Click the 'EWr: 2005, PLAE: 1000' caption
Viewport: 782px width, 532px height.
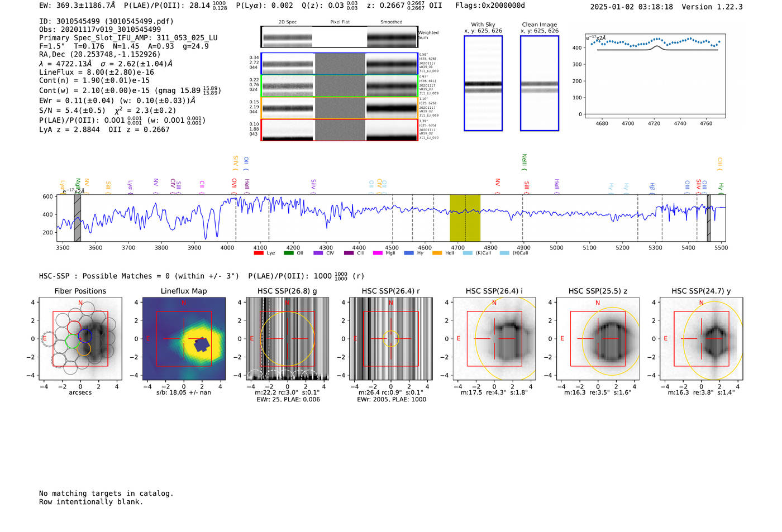click(392, 399)
